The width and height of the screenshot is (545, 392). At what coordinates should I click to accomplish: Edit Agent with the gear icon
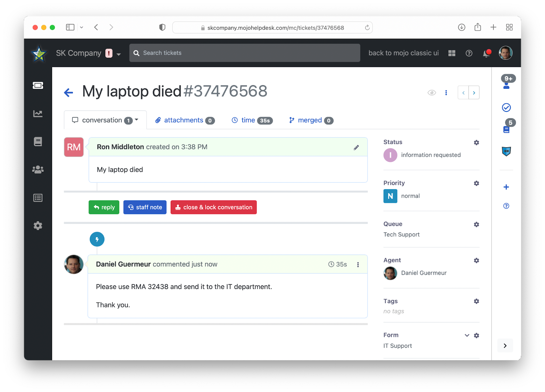[477, 261]
